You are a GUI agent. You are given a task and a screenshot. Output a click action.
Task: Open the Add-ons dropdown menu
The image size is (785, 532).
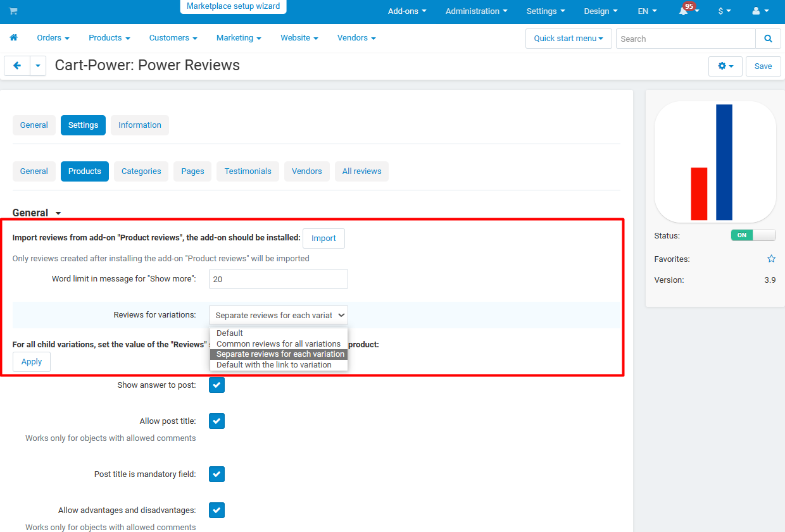pyautogui.click(x=407, y=11)
